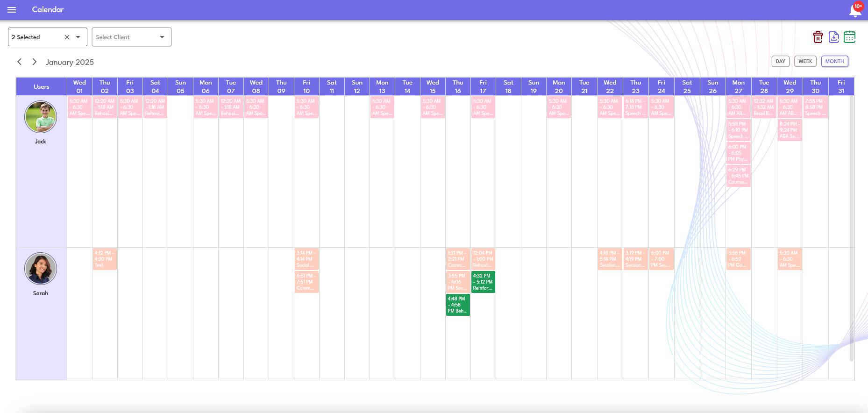Open Sarah's 1:21 PM Comm... event on Thu 16

tap(458, 259)
